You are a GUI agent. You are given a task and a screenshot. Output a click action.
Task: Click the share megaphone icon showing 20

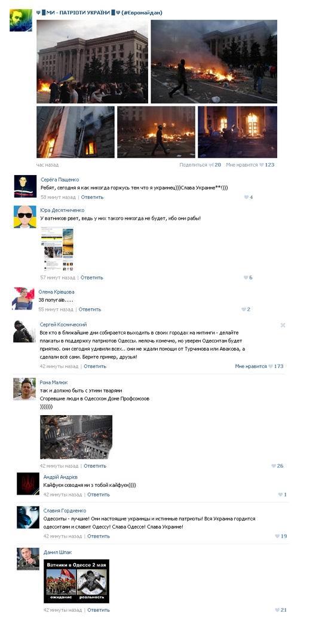pyautogui.click(x=211, y=165)
